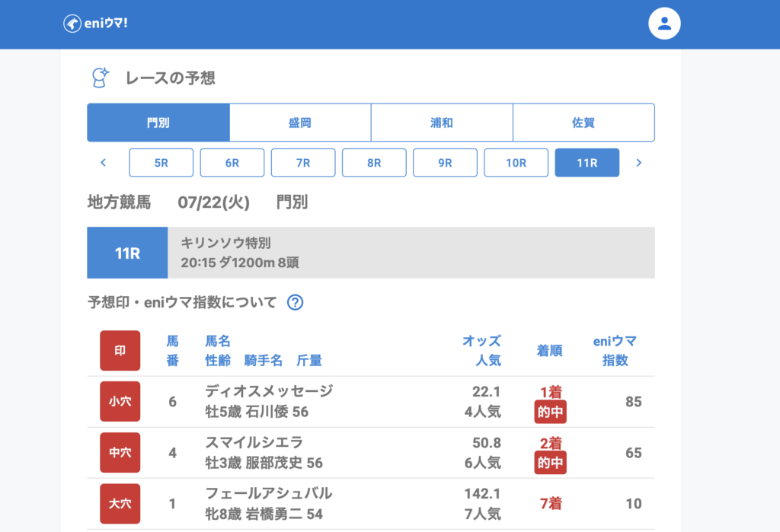Switch to the 盛岡 racecourse tab
780x532 pixels.
[300, 123]
